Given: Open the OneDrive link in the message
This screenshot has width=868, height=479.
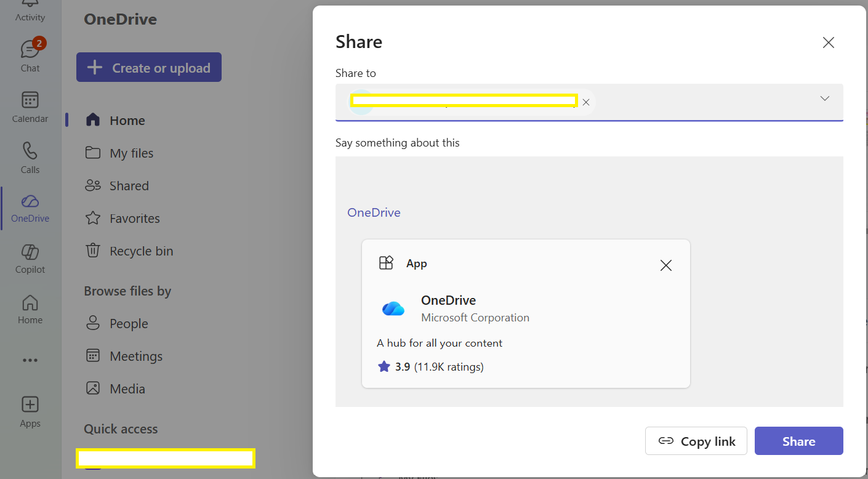Looking at the screenshot, I should (x=374, y=212).
